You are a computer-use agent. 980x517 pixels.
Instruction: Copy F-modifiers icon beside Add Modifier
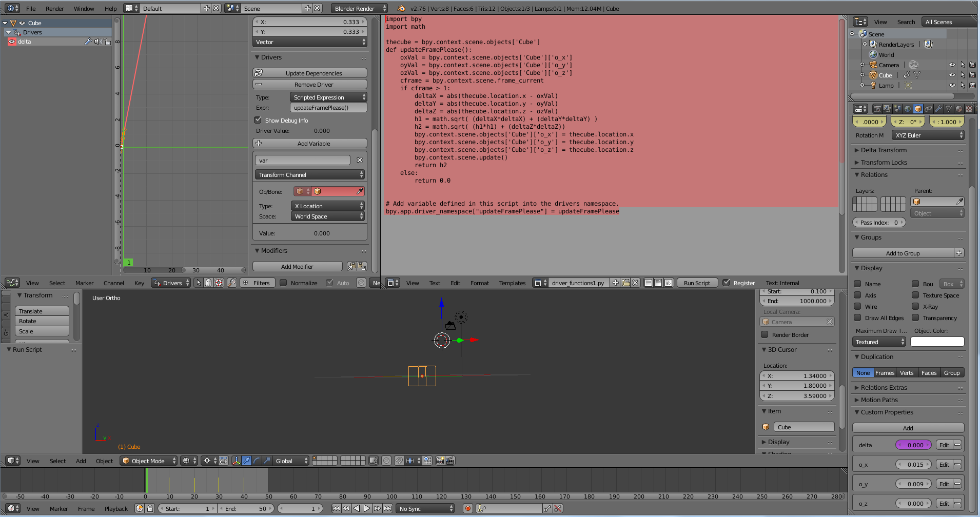pyautogui.click(x=351, y=266)
